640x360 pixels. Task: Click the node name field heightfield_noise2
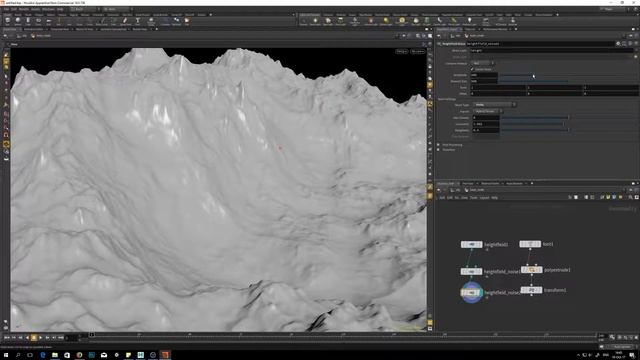pos(540,44)
